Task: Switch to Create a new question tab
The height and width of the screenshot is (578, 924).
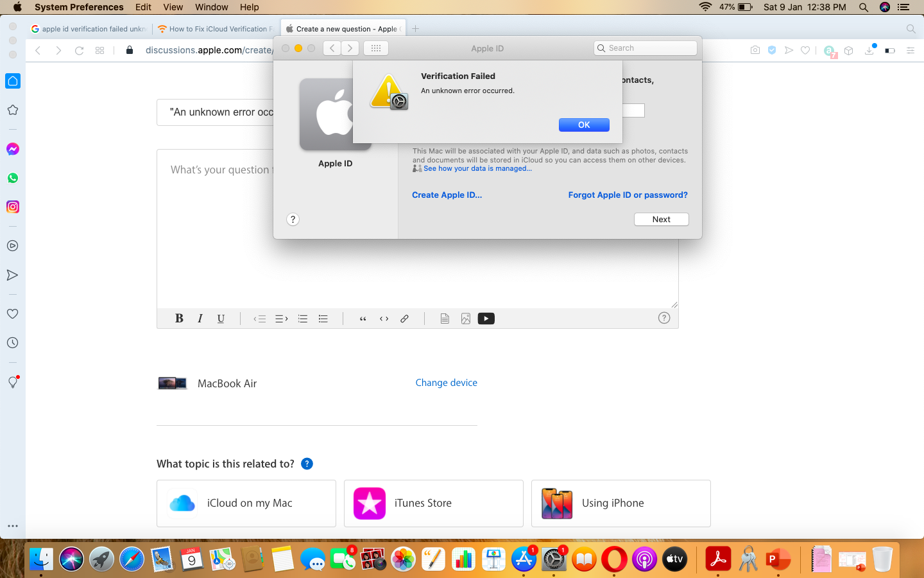Action: tap(343, 29)
